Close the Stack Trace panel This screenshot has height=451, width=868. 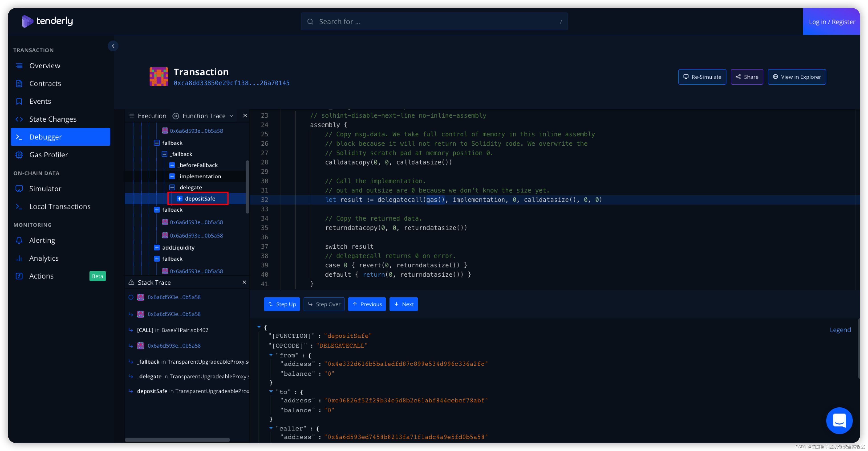[x=244, y=282]
